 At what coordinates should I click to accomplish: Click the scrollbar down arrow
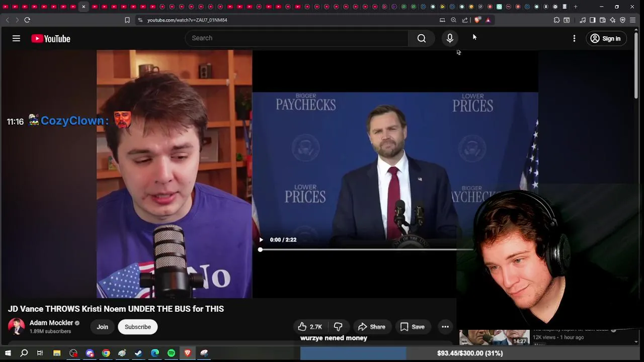point(636,342)
